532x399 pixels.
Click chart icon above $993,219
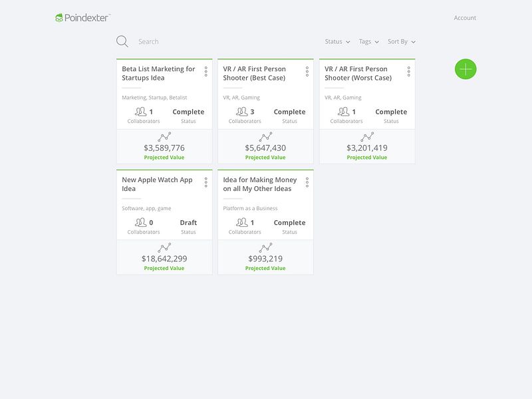[265, 247]
